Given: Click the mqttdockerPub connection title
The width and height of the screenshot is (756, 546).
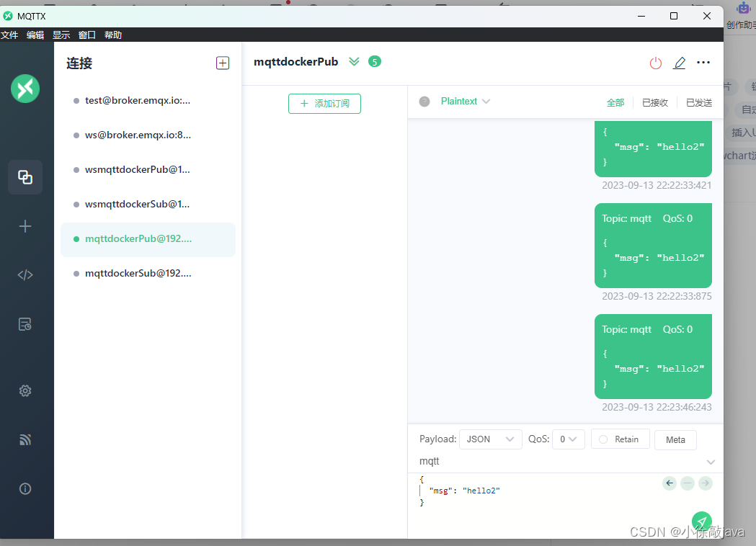Looking at the screenshot, I should tap(296, 62).
